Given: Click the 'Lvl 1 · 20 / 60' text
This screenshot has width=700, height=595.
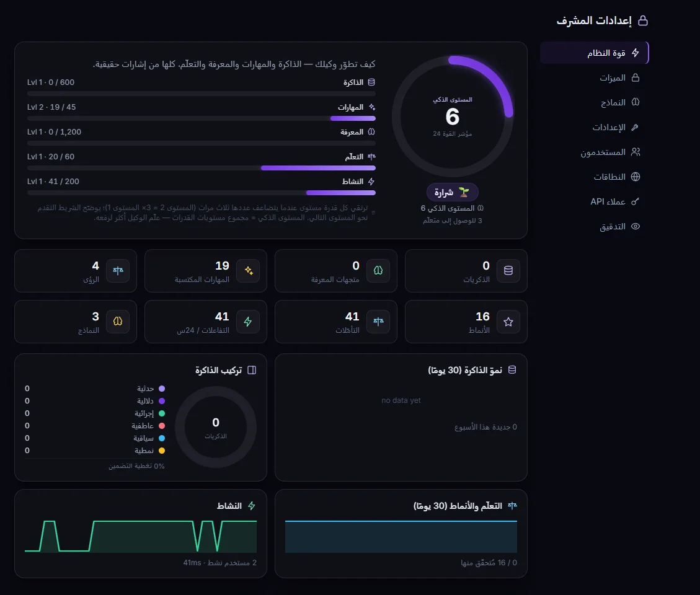Looking at the screenshot, I should coord(51,157).
